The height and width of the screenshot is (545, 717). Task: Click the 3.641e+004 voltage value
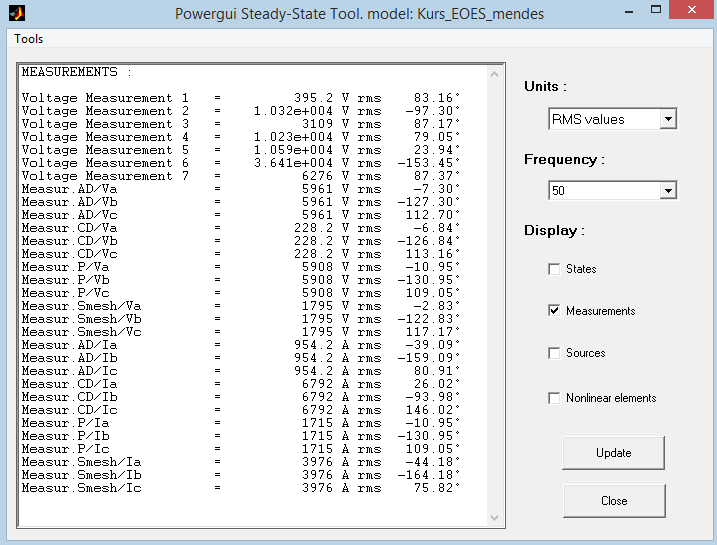tap(294, 163)
